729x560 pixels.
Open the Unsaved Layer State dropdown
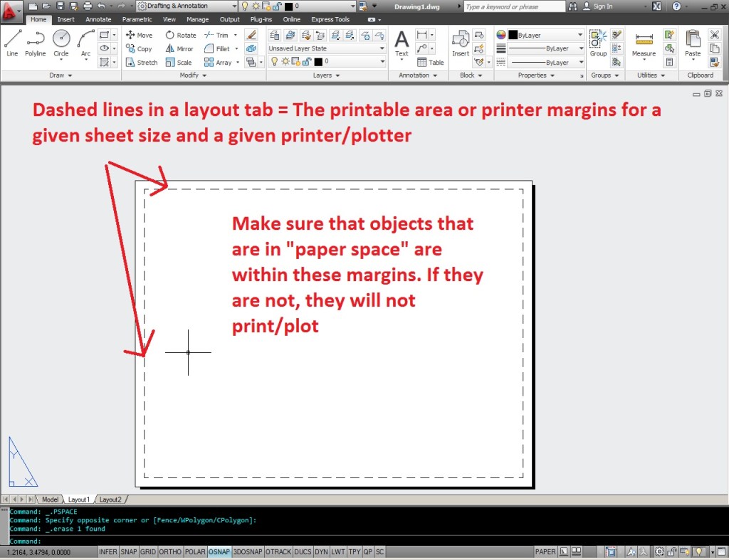point(325,48)
